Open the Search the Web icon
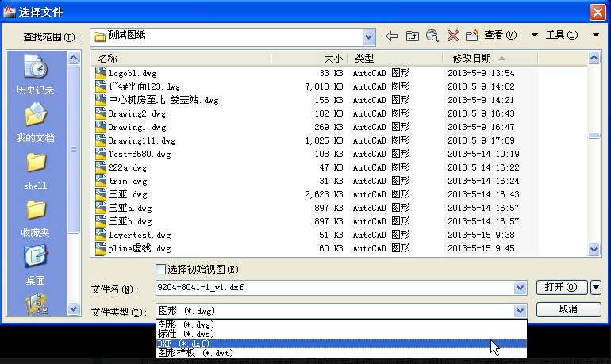 432,36
